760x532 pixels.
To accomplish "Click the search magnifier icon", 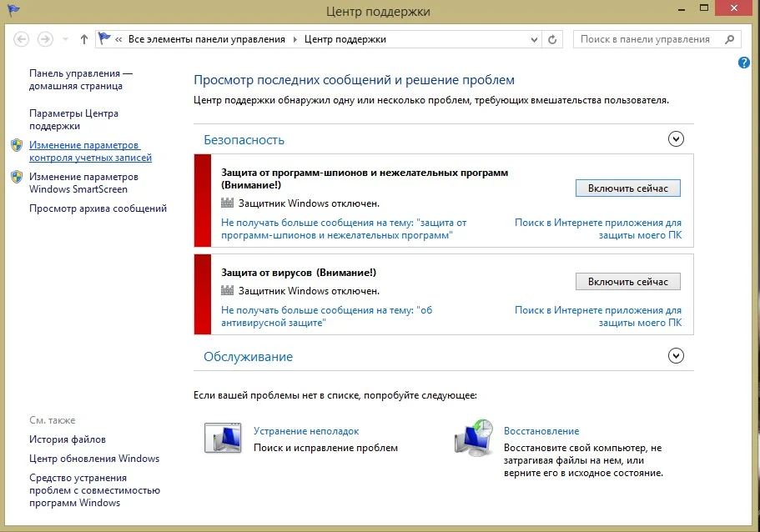I will point(729,39).
